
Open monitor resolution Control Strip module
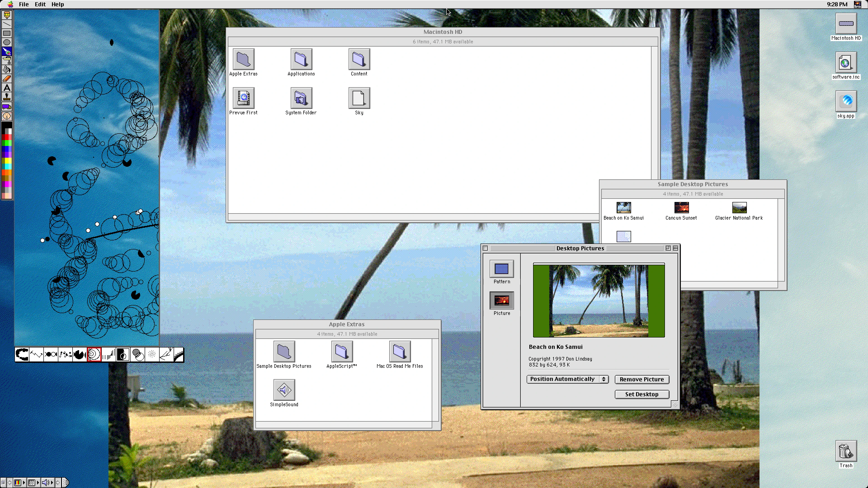[x=34, y=483]
